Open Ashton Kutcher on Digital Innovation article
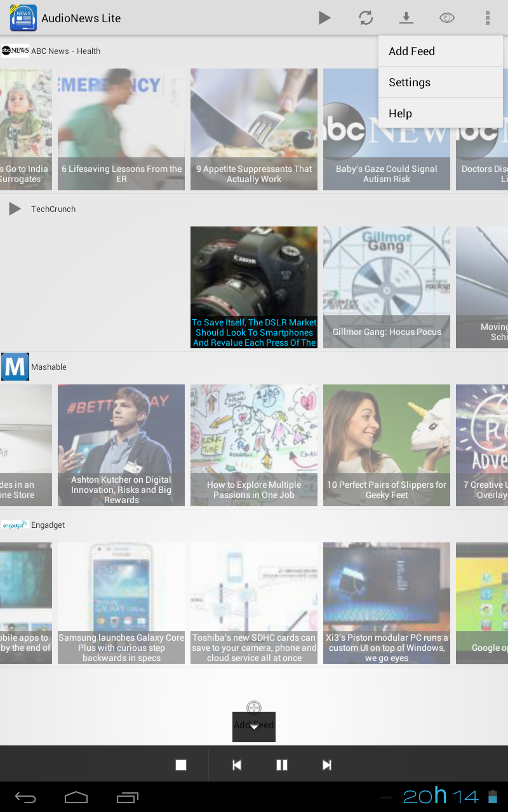The height and width of the screenshot is (812, 508). click(121, 445)
